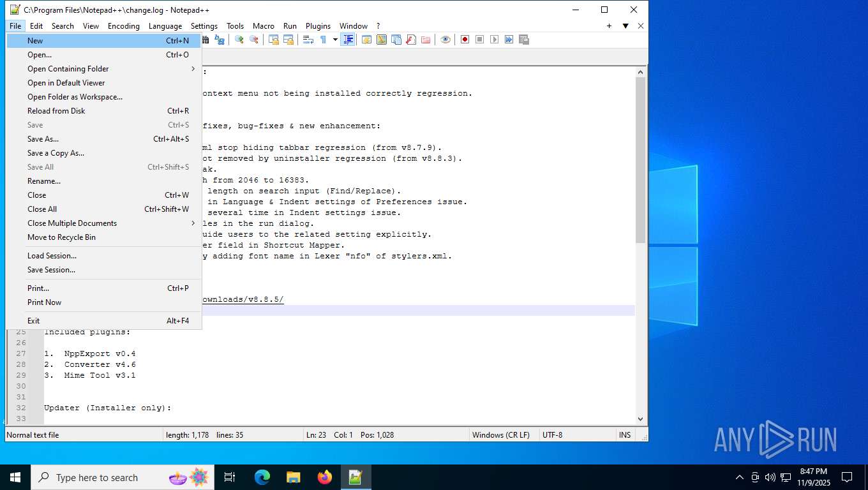This screenshot has width=868, height=490.
Task: Select Open Folder as Workspace...
Action: click(103, 97)
